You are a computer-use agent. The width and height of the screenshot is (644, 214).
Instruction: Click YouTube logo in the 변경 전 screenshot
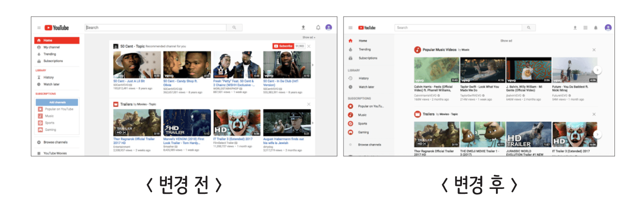[x=57, y=28]
